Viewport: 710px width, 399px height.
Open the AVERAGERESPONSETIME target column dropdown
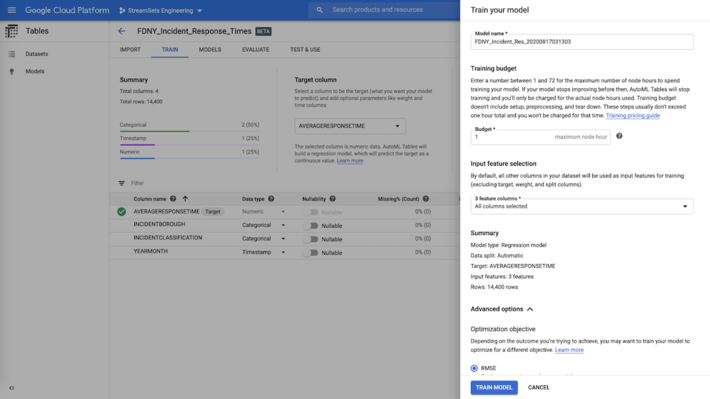pos(350,126)
